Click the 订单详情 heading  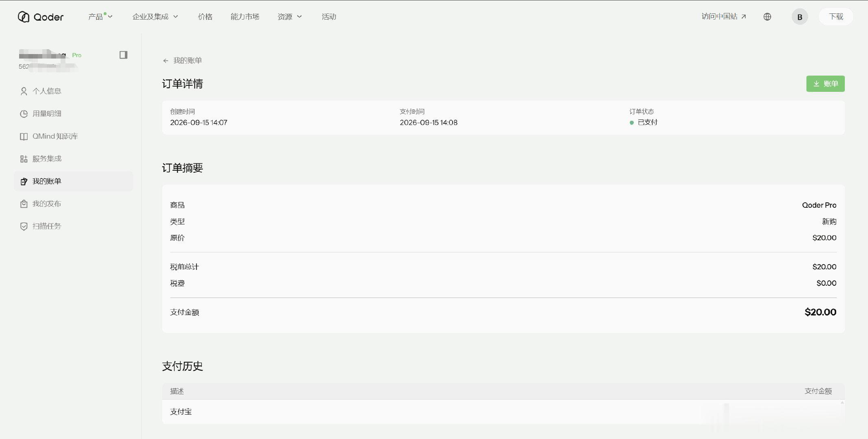[x=183, y=84]
